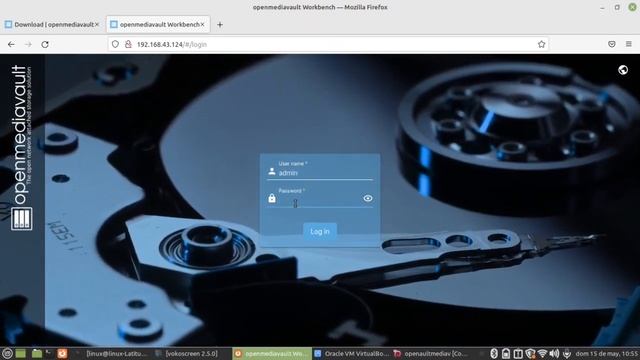The height and width of the screenshot is (360, 640).
Task: Open tracking protection shield in address bar
Action: pos(115,44)
